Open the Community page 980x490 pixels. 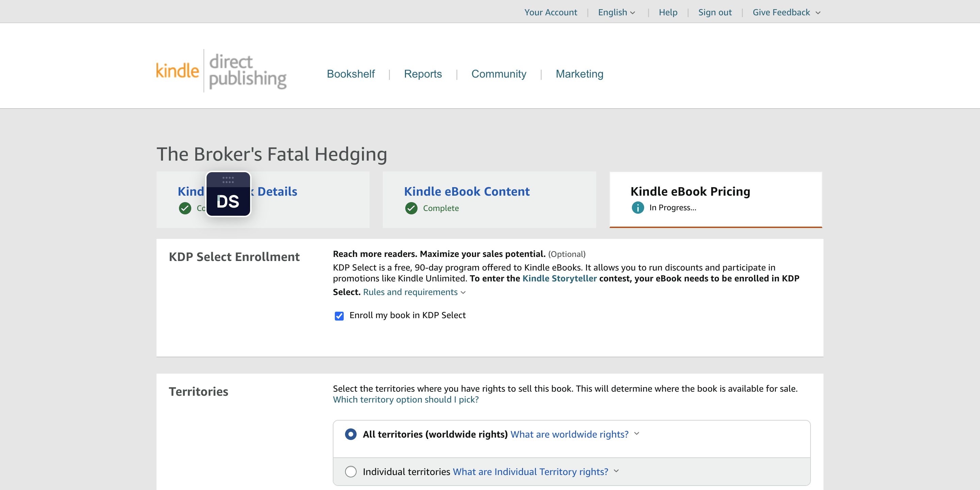point(499,74)
